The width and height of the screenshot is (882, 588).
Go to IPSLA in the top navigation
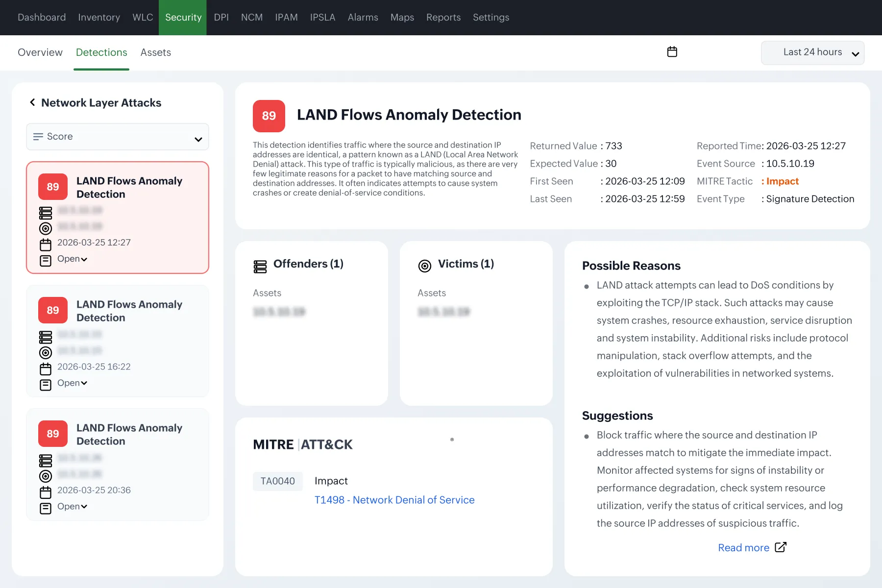pyautogui.click(x=322, y=18)
